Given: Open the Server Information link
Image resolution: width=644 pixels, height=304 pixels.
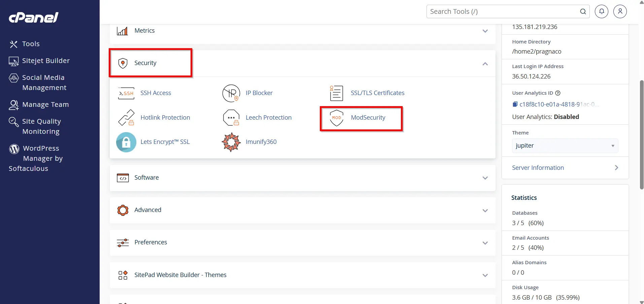Looking at the screenshot, I should click(538, 168).
